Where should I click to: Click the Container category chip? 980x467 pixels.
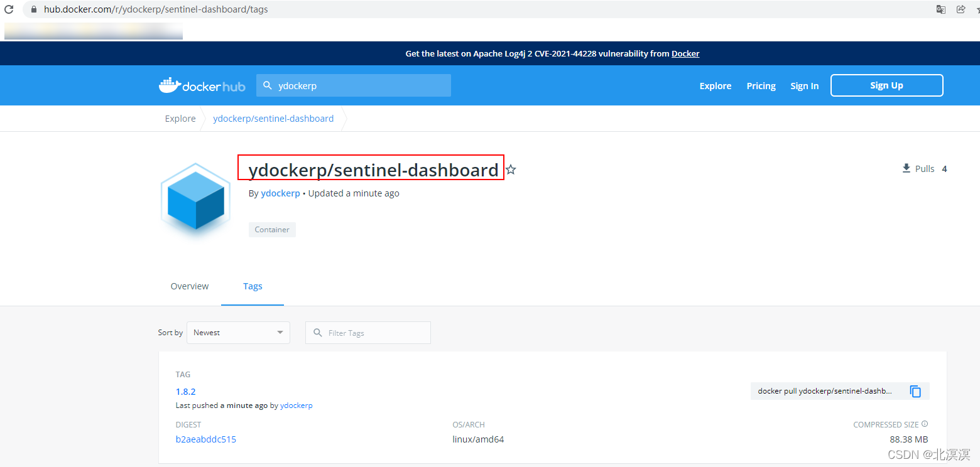point(272,230)
